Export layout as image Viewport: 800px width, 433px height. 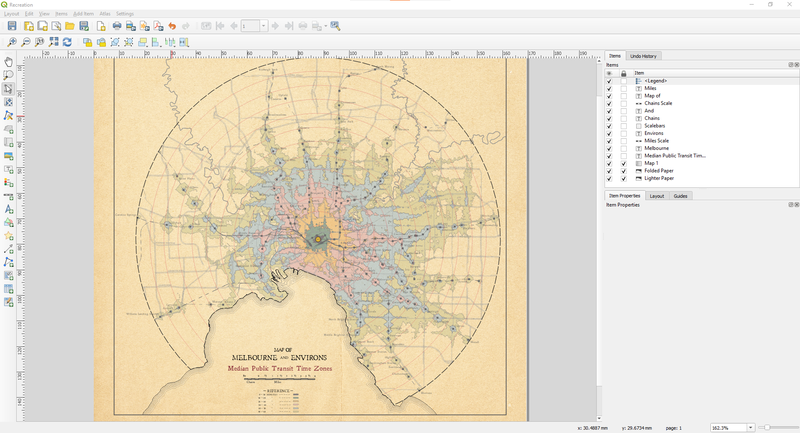click(x=131, y=26)
